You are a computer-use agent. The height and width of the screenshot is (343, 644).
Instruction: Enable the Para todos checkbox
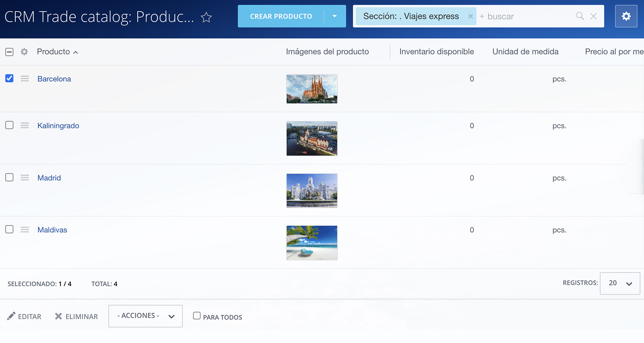[x=197, y=316]
